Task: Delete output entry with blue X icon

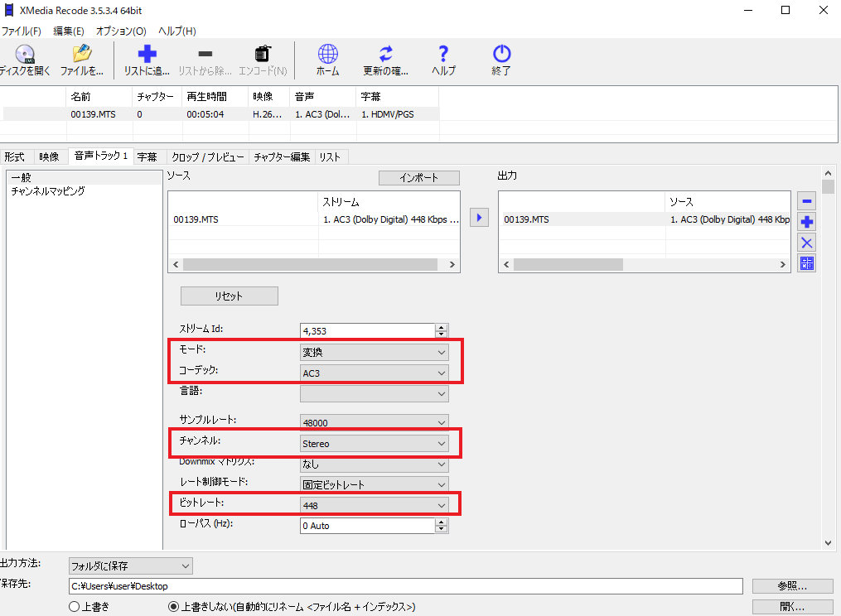Action: pyautogui.click(x=807, y=243)
